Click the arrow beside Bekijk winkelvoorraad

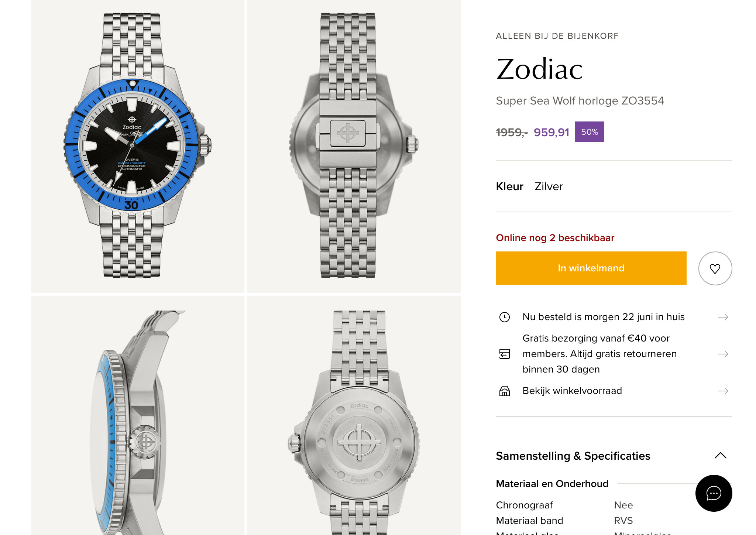click(x=723, y=391)
